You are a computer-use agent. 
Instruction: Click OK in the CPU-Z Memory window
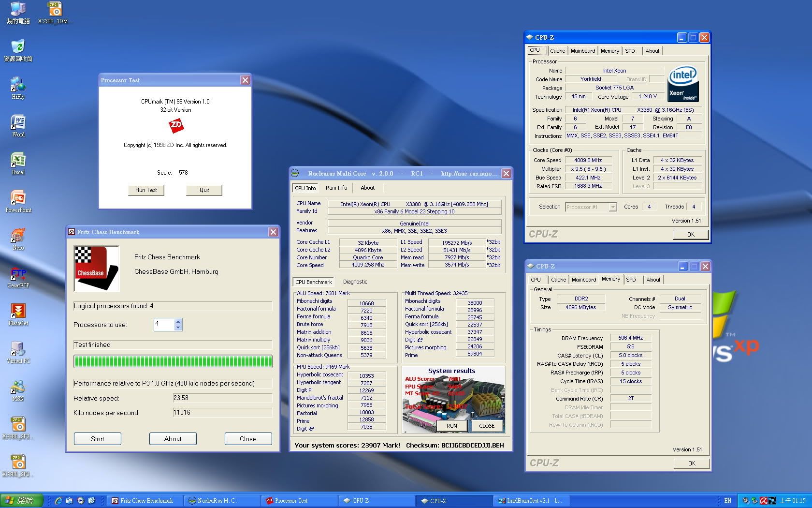[692, 463]
